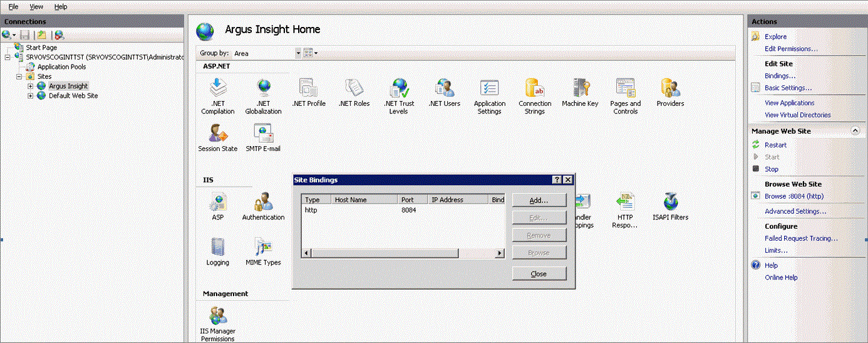Click the IP Address column header

coord(457,200)
